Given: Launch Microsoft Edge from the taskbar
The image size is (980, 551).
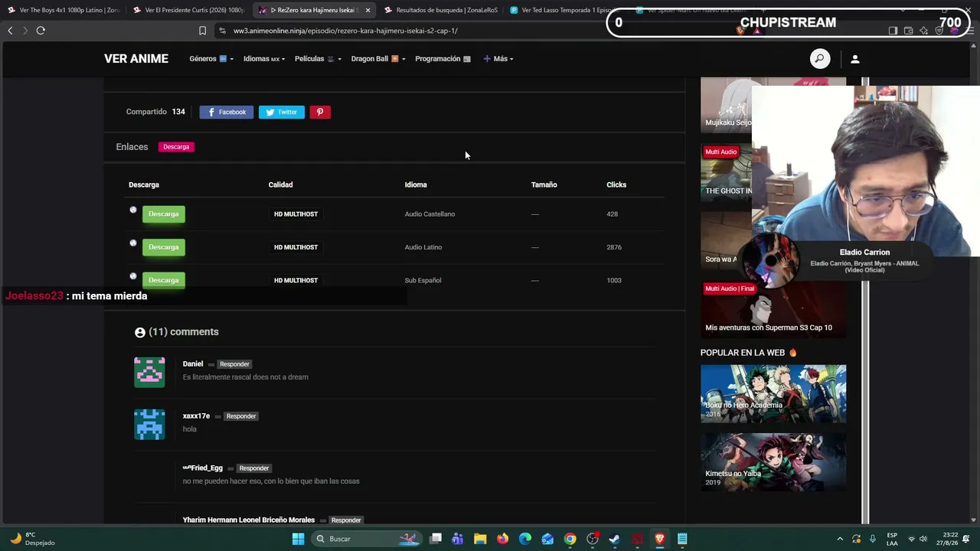Looking at the screenshot, I should point(525,539).
